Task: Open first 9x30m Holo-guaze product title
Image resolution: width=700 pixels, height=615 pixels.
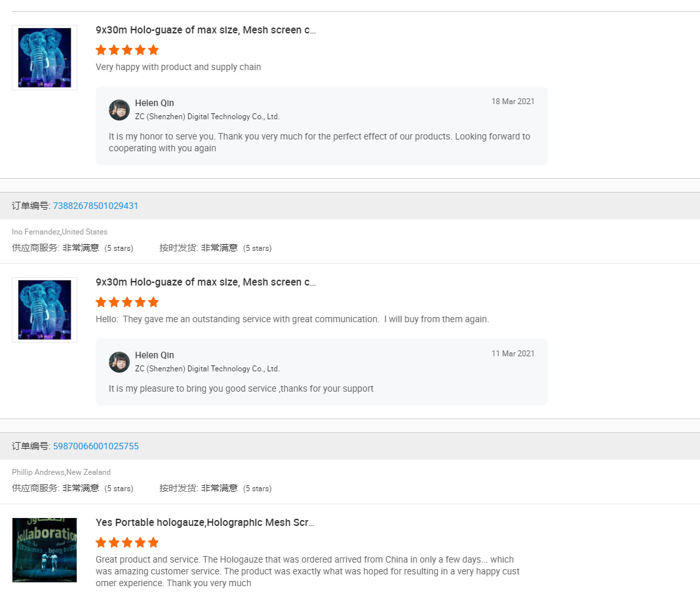Action: coord(206,30)
